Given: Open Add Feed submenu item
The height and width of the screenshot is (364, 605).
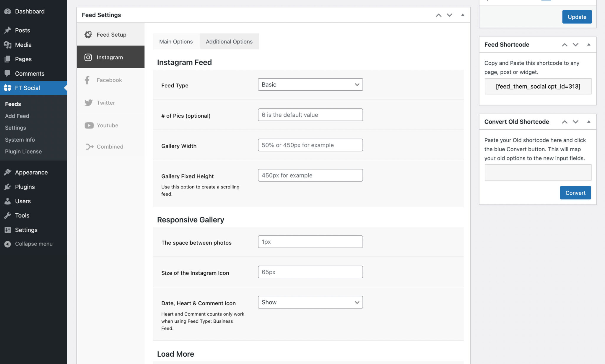Looking at the screenshot, I should point(17,116).
